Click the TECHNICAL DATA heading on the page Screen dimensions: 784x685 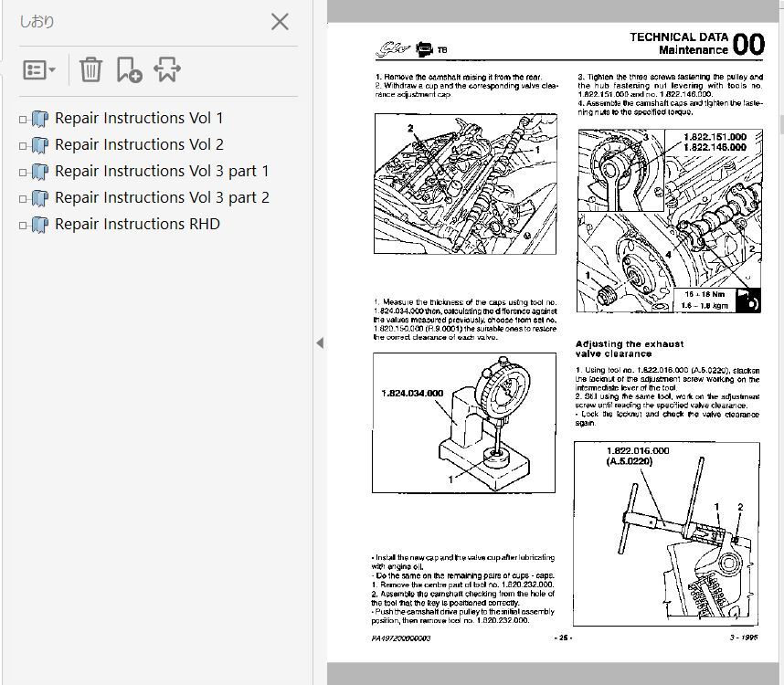point(679,37)
